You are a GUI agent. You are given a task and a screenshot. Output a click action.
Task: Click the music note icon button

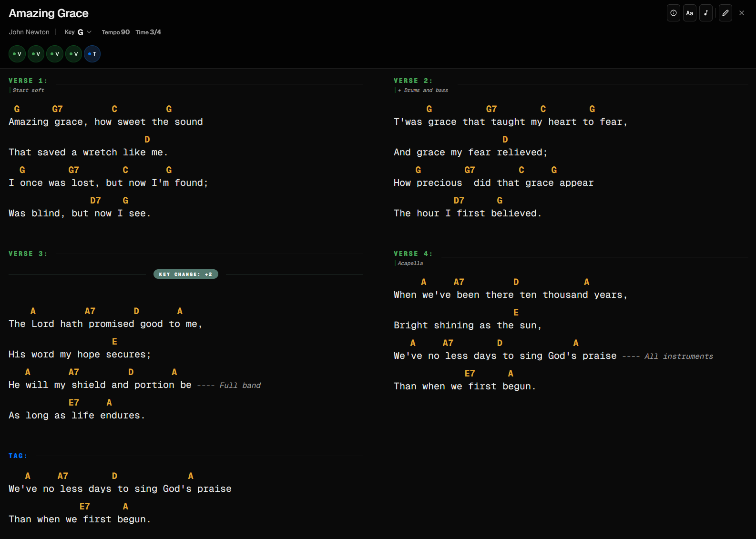tap(706, 13)
